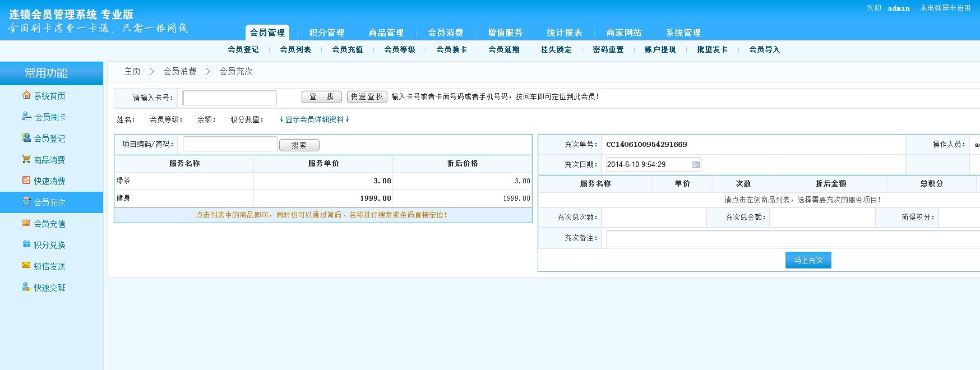Open the 账户提现 submenu item

click(x=660, y=49)
